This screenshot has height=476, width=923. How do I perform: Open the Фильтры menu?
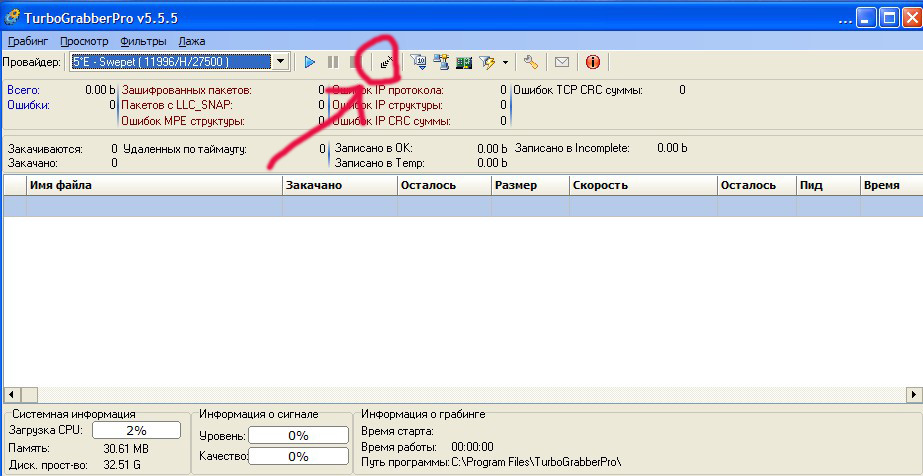(x=143, y=41)
